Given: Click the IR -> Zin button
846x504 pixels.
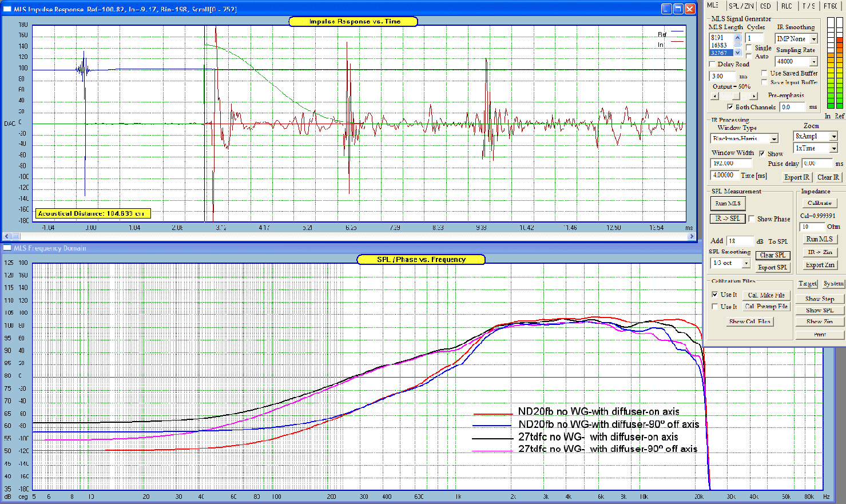Looking at the screenshot, I should (820, 252).
